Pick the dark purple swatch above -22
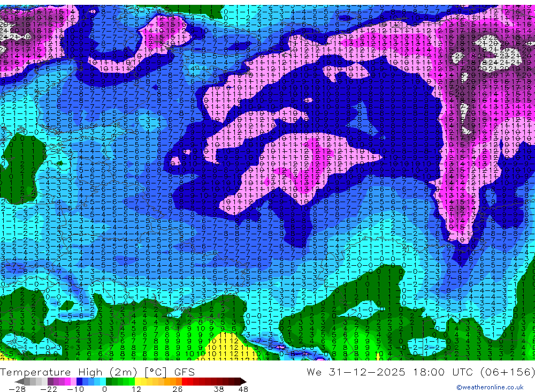 (x=50, y=382)
